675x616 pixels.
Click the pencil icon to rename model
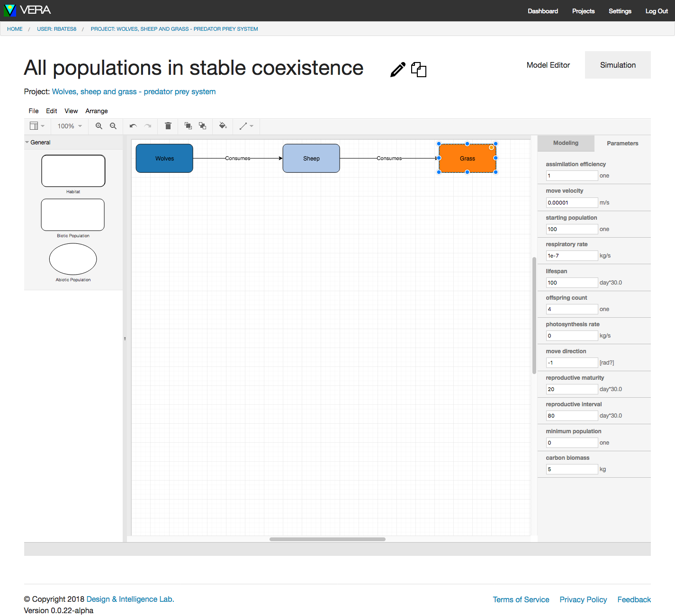click(x=397, y=70)
